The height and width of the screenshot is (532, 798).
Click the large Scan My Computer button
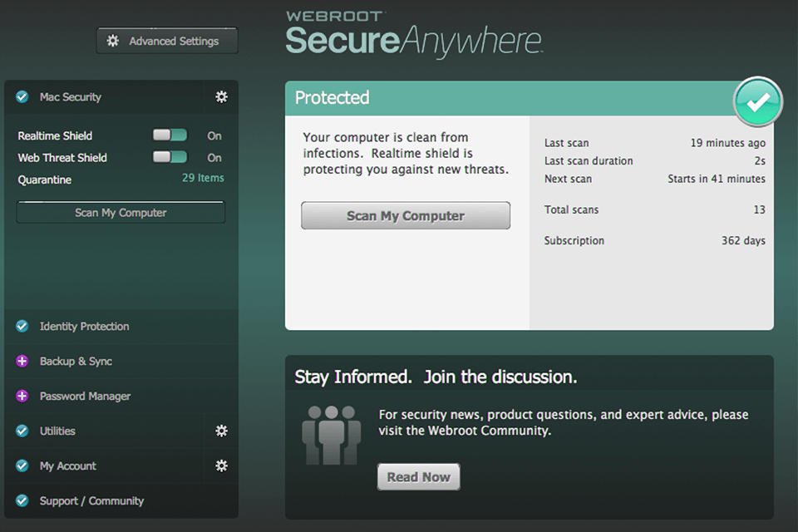coord(406,216)
